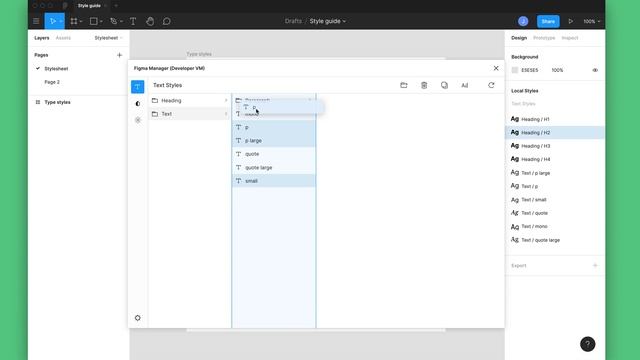Open the Move tool options chevron
Image resolution: width=640 pixels, height=360 pixels.
60,21
